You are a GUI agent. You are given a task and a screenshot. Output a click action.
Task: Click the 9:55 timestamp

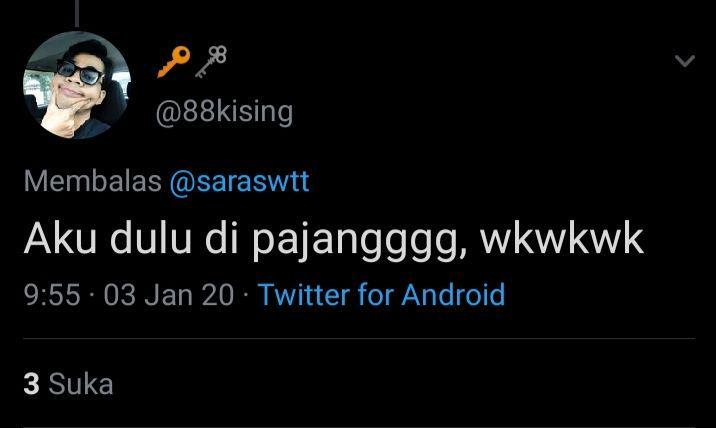(52, 295)
